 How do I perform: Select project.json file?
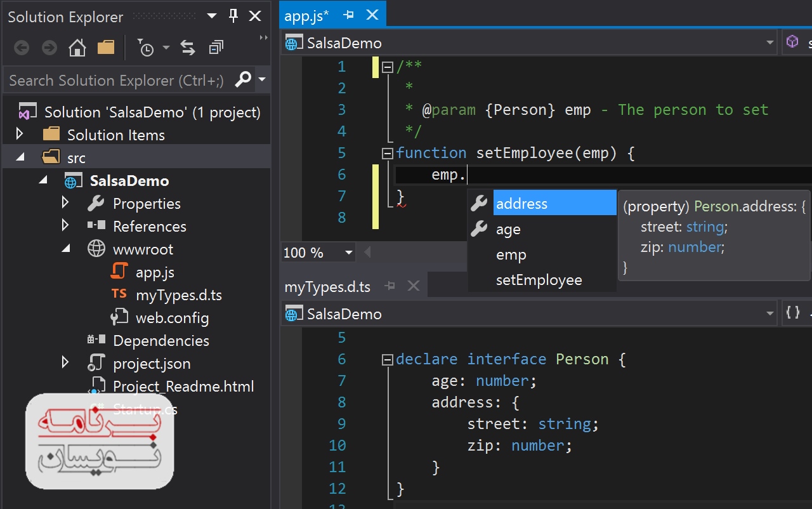(152, 364)
